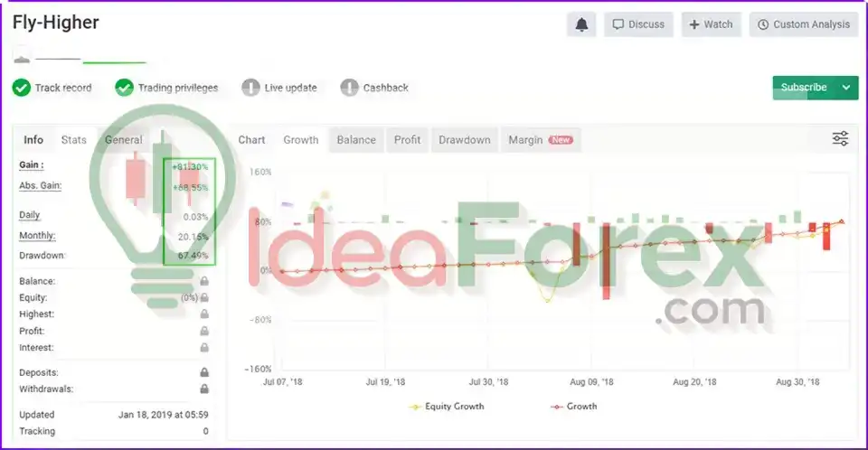Add system to Watch list
Viewport: 868px width, 450px height.
(712, 24)
